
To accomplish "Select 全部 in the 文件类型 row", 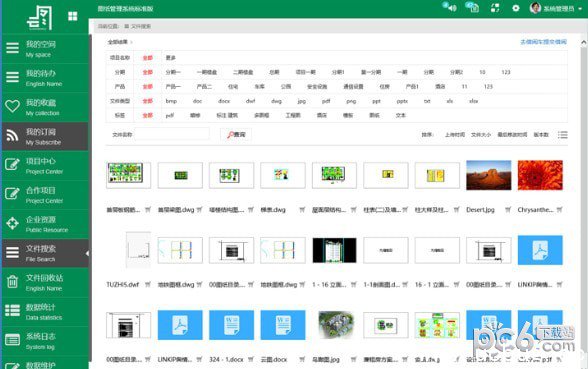I will (x=148, y=101).
